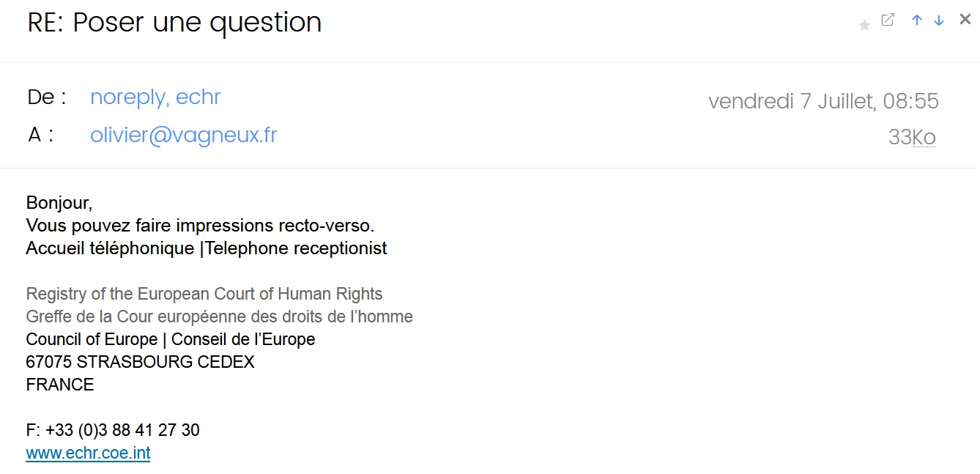The height and width of the screenshot is (474, 980).
Task: Click the date "vendredi 7 Juillet, 08:55"
Action: coord(823,101)
